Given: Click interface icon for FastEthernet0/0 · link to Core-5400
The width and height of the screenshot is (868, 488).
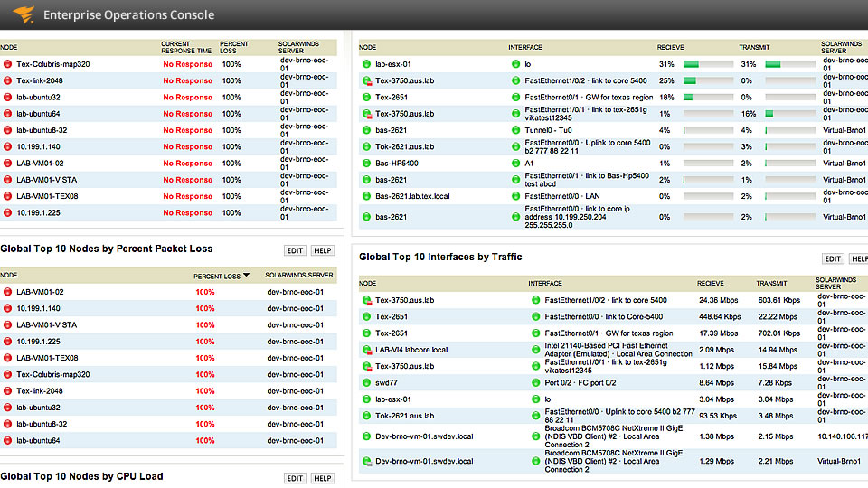Looking at the screenshot, I should point(535,317).
